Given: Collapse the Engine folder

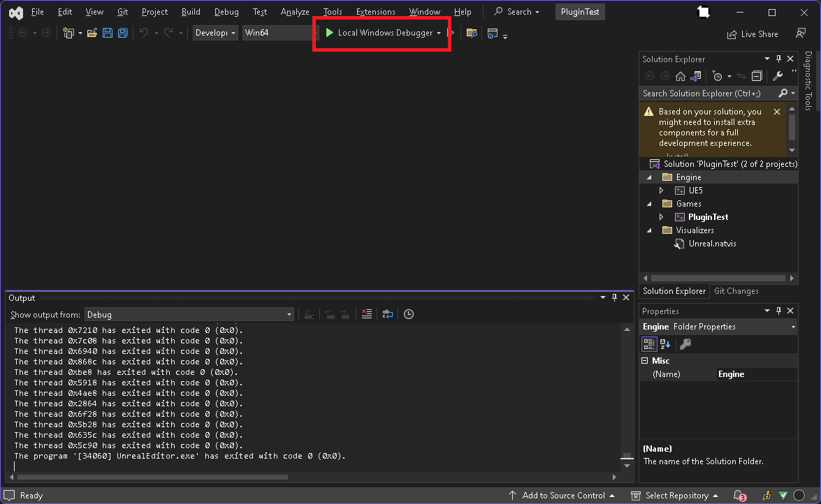Looking at the screenshot, I should pos(650,177).
